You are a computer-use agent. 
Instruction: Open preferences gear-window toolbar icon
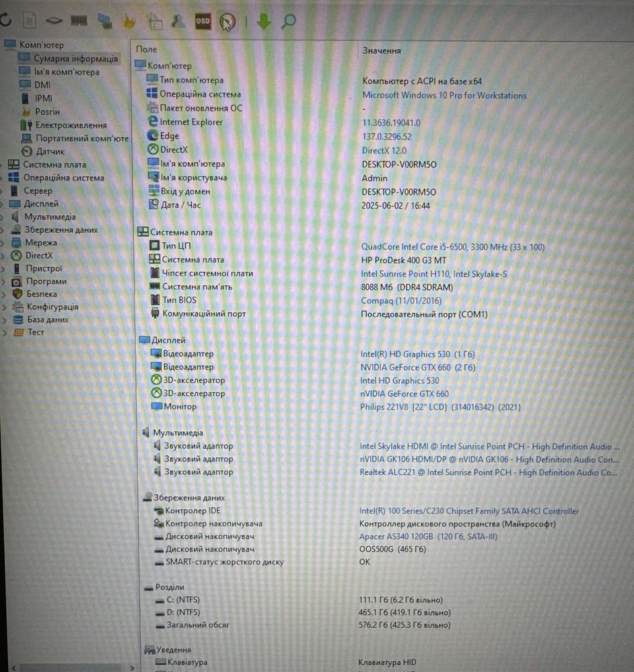click(155, 22)
